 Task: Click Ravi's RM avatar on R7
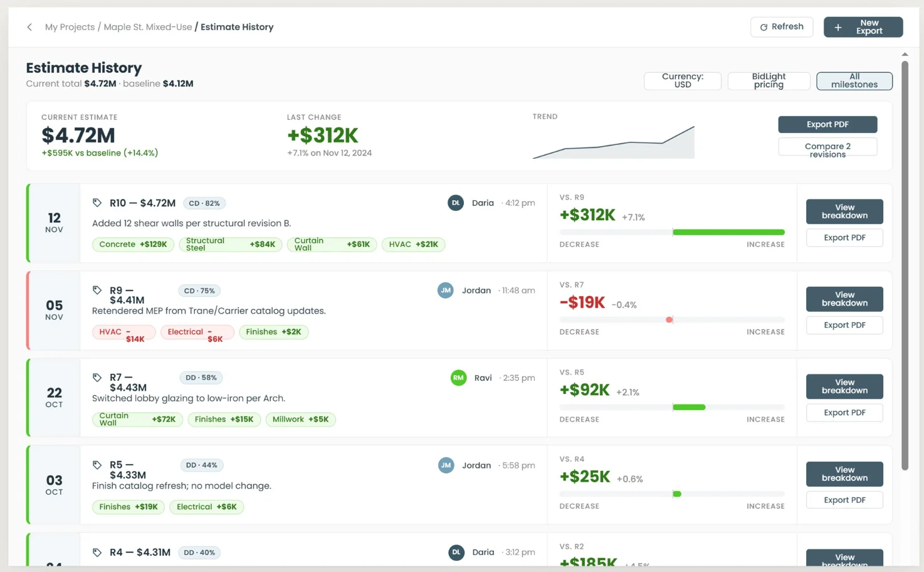click(x=459, y=378)
